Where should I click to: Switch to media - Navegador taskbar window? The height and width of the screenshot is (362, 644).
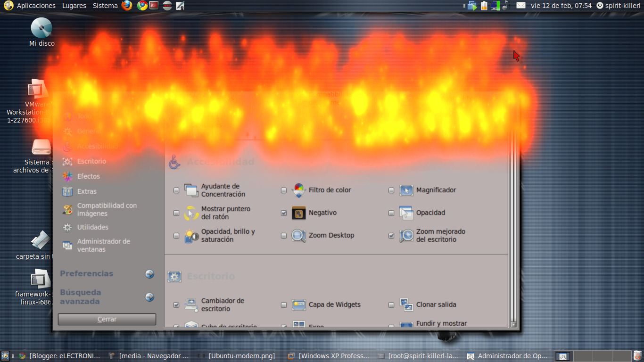click(x=149, y=356)
